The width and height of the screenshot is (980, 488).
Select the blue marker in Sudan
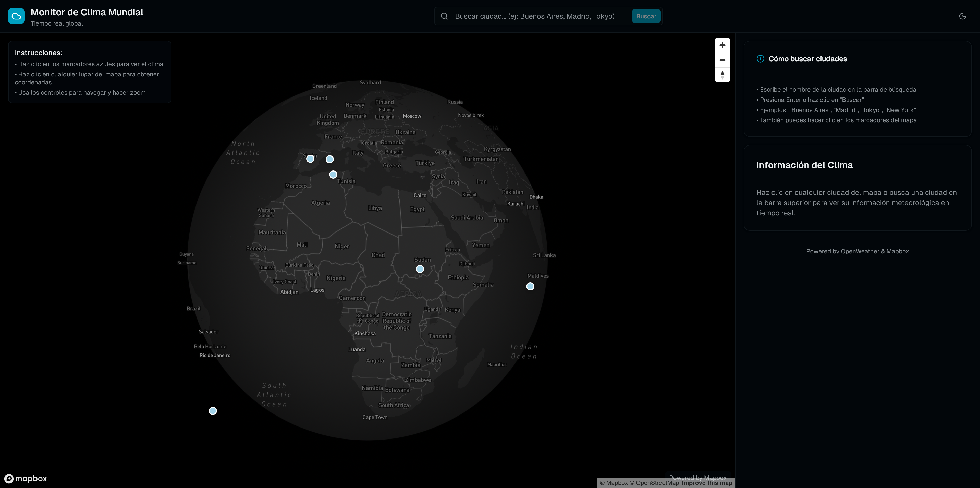click(x=420, y=269)
